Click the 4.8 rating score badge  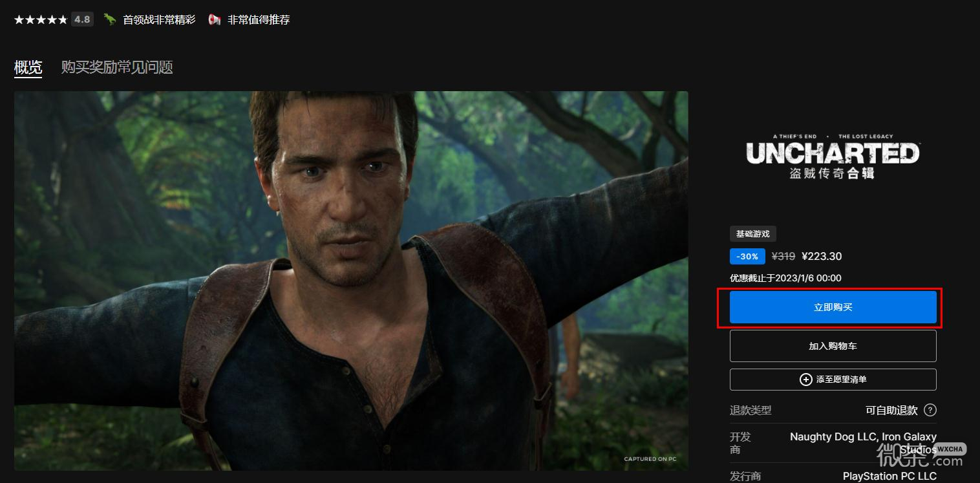click(82, 19)
